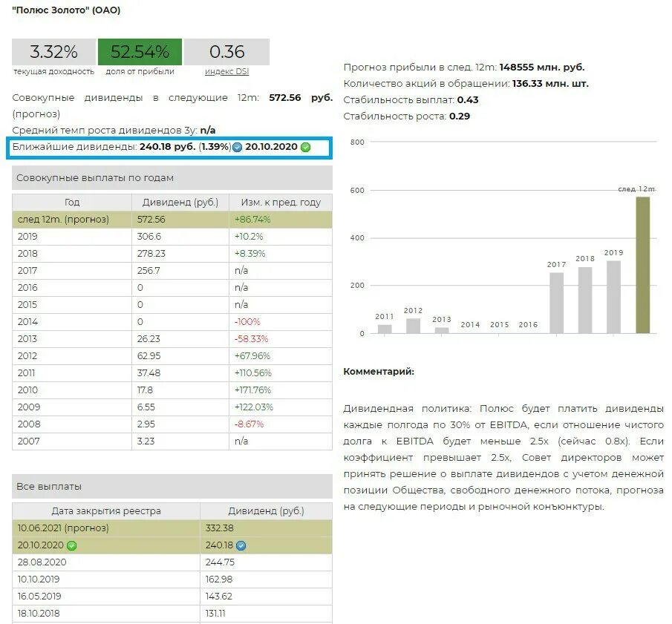
Task: Click the 'Комментарий:' heading
Action: click(x=379, y=372)
